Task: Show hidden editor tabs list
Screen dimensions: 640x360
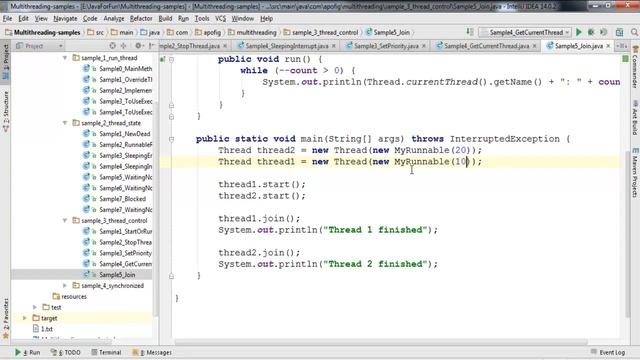Action: coord(622,46)
